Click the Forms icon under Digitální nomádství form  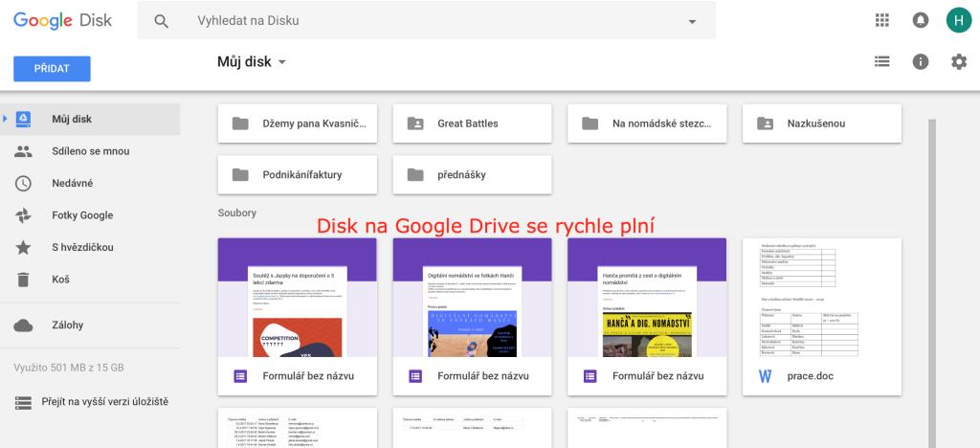415,376
